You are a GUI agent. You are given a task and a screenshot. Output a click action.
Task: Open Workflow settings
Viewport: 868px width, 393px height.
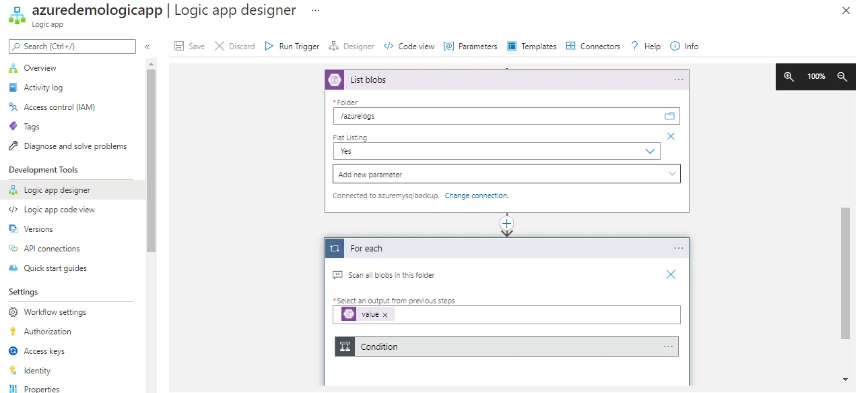tap(55, 311)
